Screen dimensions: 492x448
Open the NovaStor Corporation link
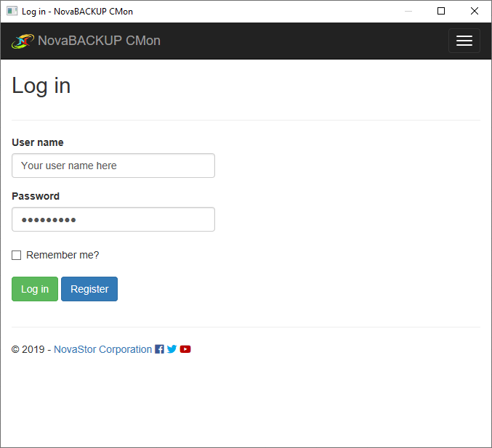pos(103,349)
